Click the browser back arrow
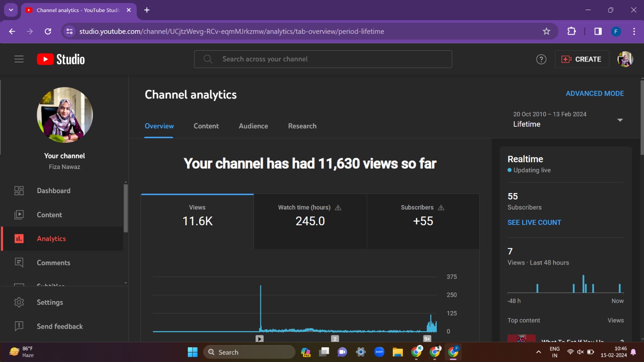 (12, 31)
